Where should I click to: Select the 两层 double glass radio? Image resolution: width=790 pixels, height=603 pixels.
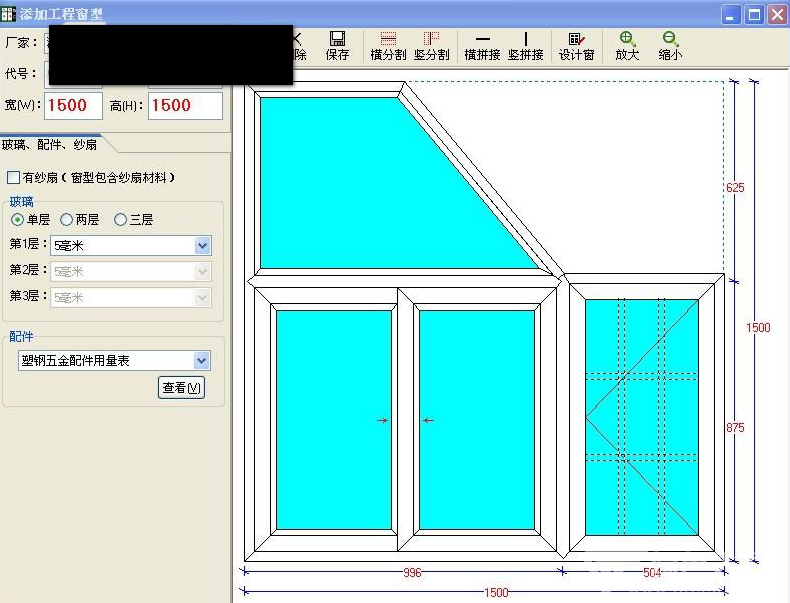click(x=66, y=220)
